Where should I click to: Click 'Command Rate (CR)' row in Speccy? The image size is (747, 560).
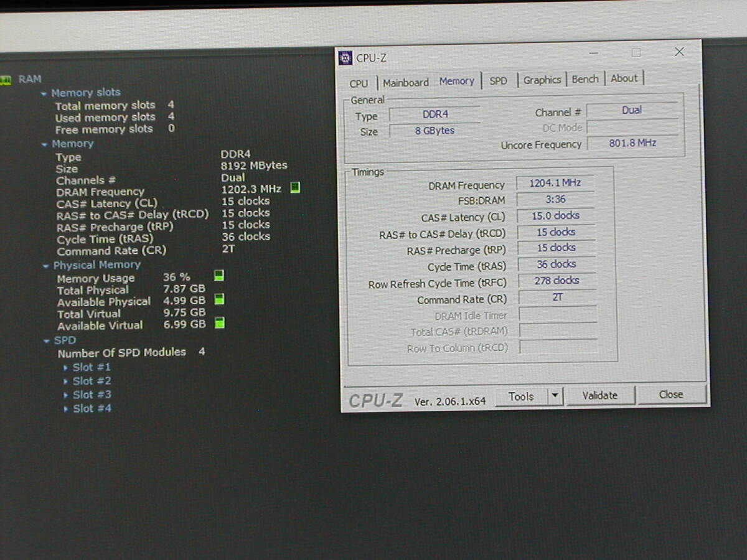click(x=146, y=251)
